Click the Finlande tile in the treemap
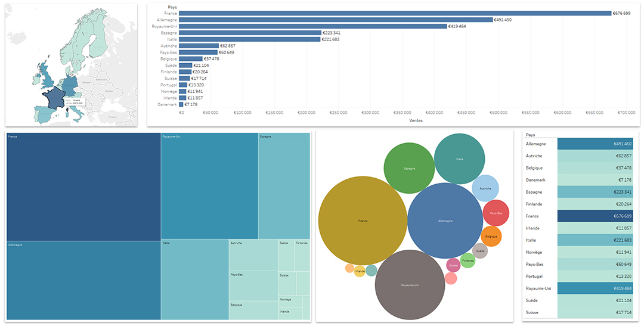 302,255
